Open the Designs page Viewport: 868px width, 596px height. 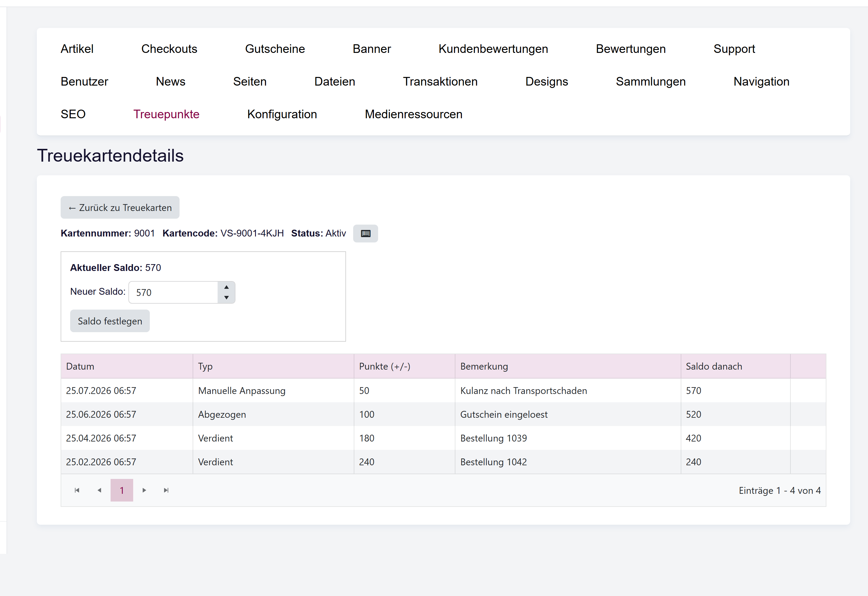pos(547,81)
